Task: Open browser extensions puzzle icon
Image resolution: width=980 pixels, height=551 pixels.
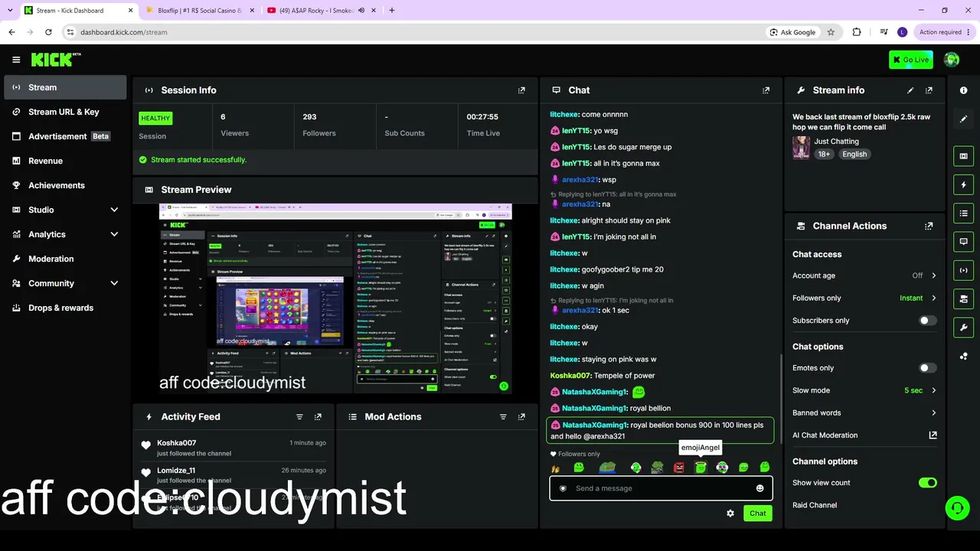Action: coord(857,32)
